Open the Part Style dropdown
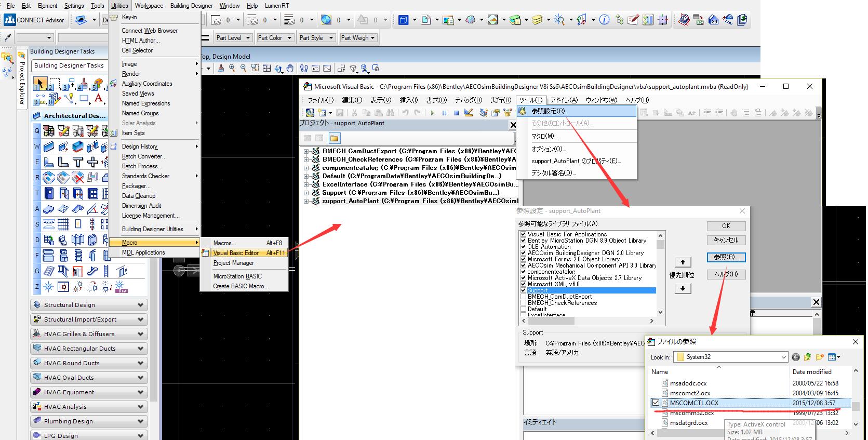Image resolution: width=868 pixels, height=440 pixels. coord(316,38)
